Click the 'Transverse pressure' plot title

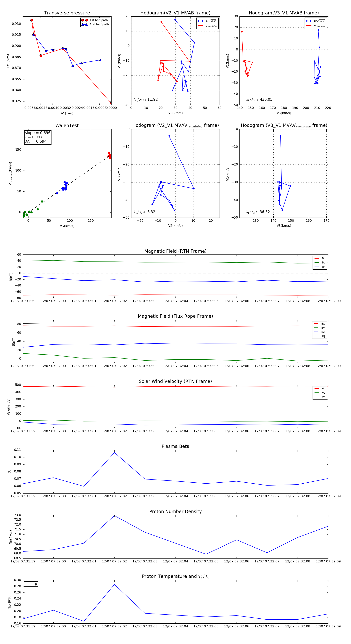coord(67,13)
